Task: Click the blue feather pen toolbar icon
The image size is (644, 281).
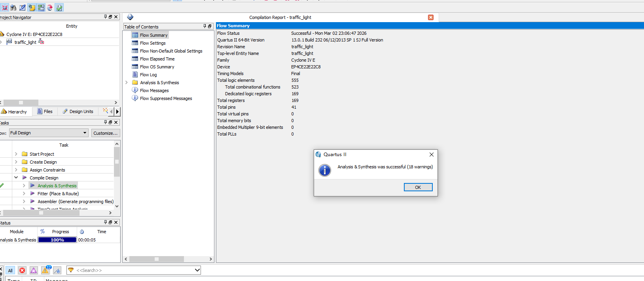Action: (x=23, y=8)
